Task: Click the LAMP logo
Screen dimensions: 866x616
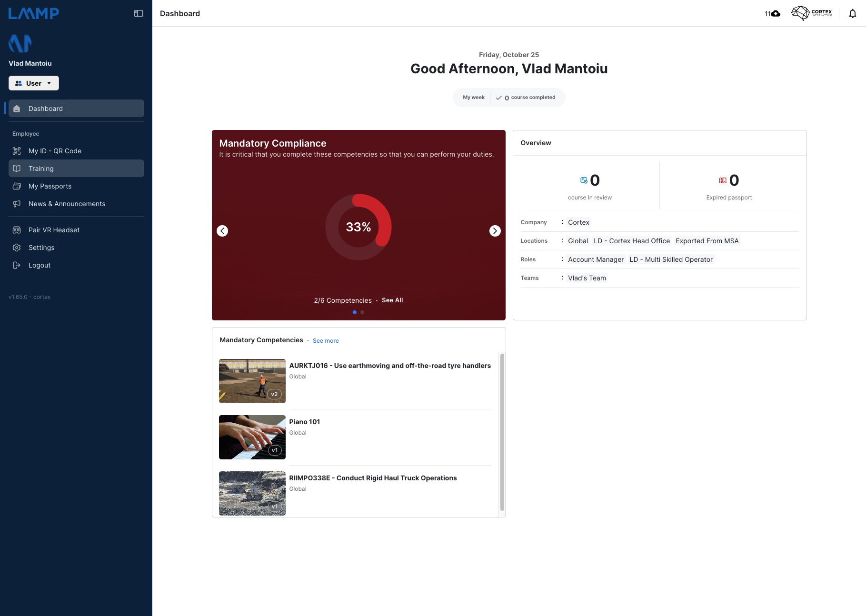Action: pos(34,13)
